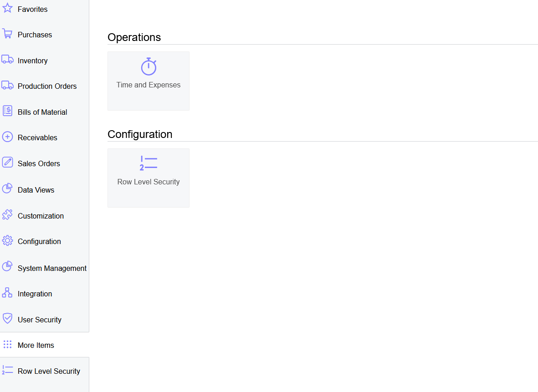The height and width of the screenshot is (392, 538).
Task: Open Bills of Material workspace
Action: click(x=42, y=112)
